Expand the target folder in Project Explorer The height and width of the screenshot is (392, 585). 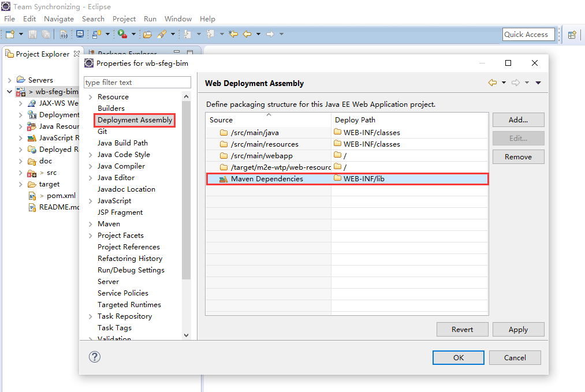point(21,184)
